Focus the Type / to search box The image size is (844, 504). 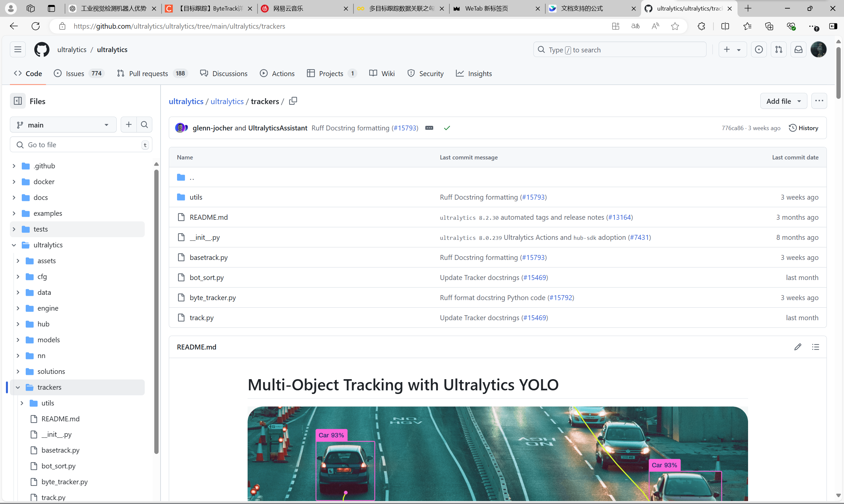[x=620, y=50]
